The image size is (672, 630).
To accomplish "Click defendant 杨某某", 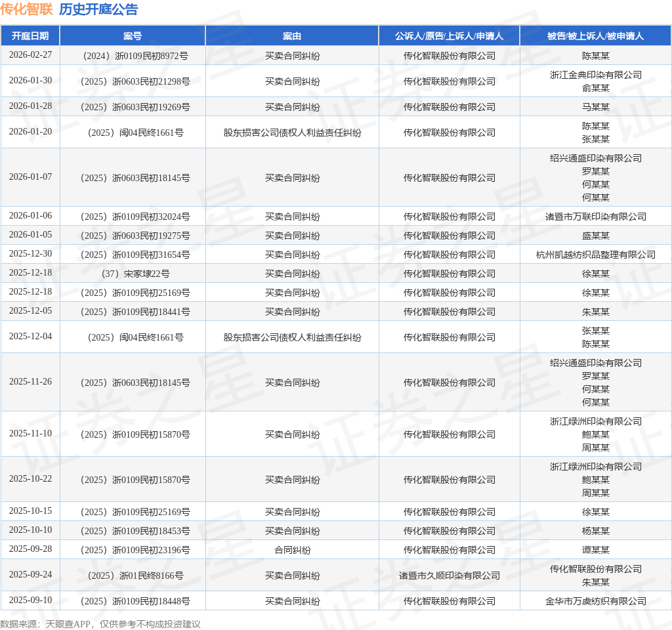I will [596, 531].
